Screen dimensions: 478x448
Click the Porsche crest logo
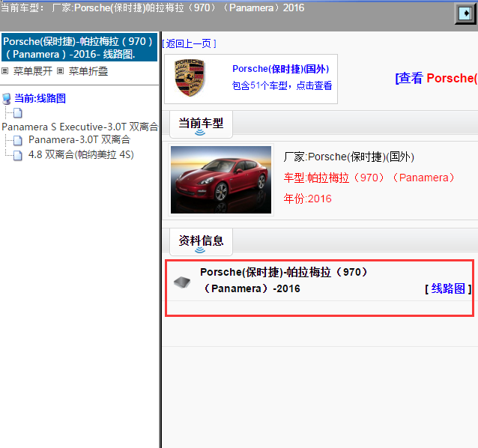pyautogui.click(x=190, y=78)
